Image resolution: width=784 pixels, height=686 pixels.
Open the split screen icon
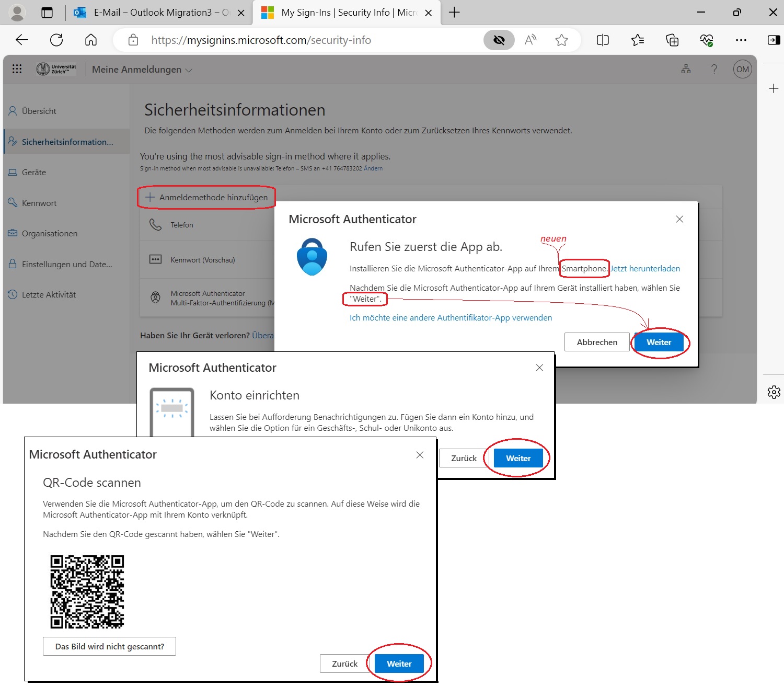pyautogui.click(x=603, y=40)
